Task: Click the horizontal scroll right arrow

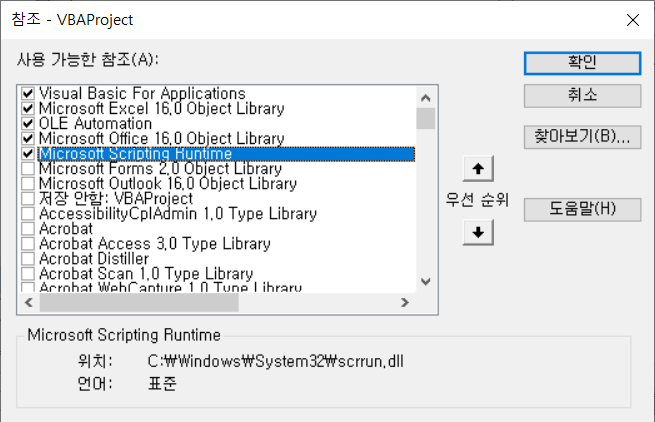Action: (404, 302)
